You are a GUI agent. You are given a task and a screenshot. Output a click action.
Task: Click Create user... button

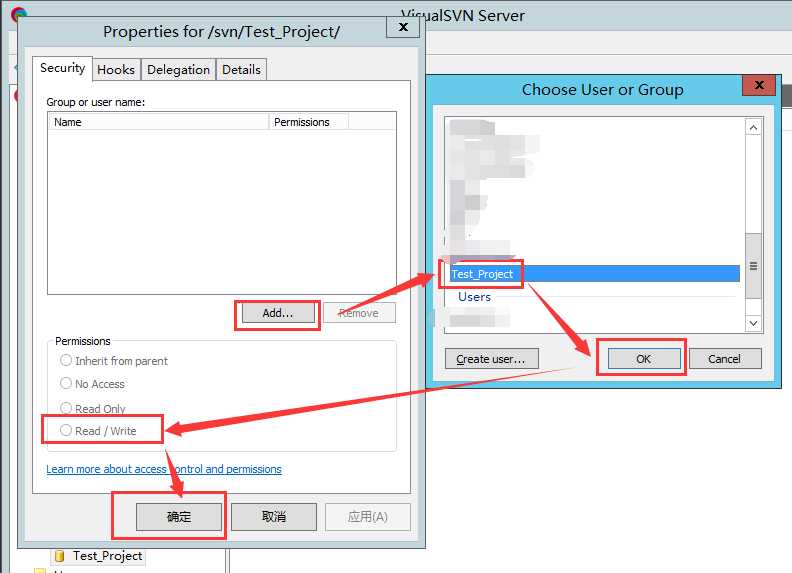point(491,359)
